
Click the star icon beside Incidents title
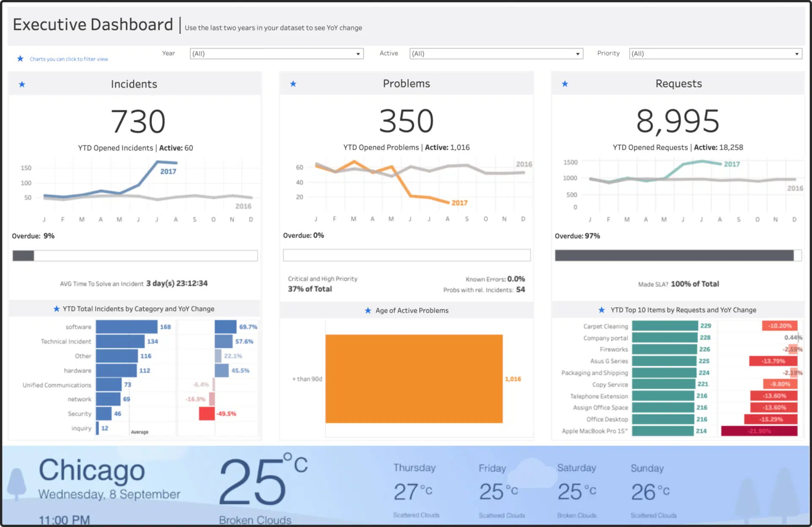point(22,85)
